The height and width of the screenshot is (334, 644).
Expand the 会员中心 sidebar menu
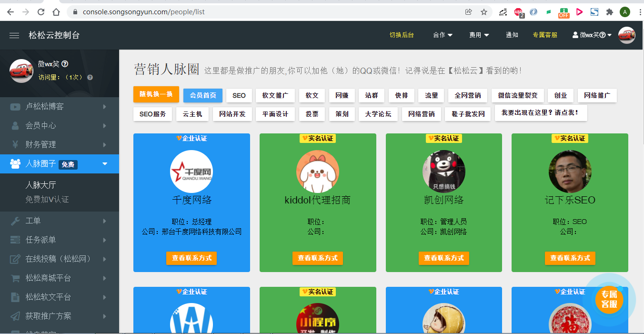click(x=60, y=126)
